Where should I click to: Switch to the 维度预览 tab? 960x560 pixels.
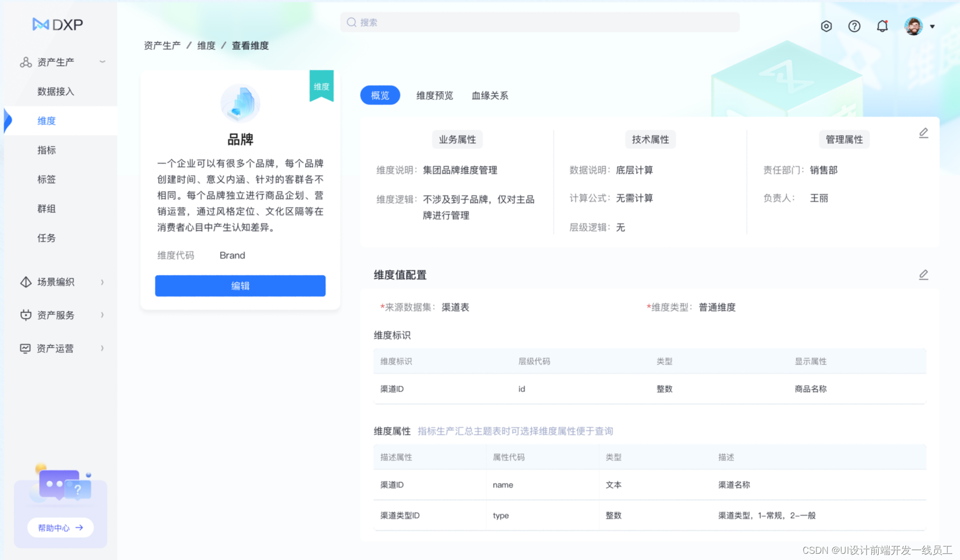coord(435,95)
